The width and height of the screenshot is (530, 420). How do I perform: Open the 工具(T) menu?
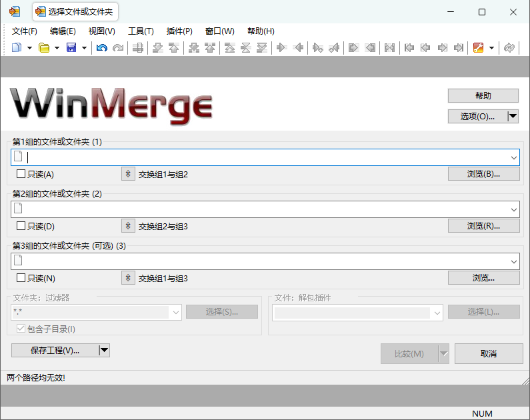point(141,31)
